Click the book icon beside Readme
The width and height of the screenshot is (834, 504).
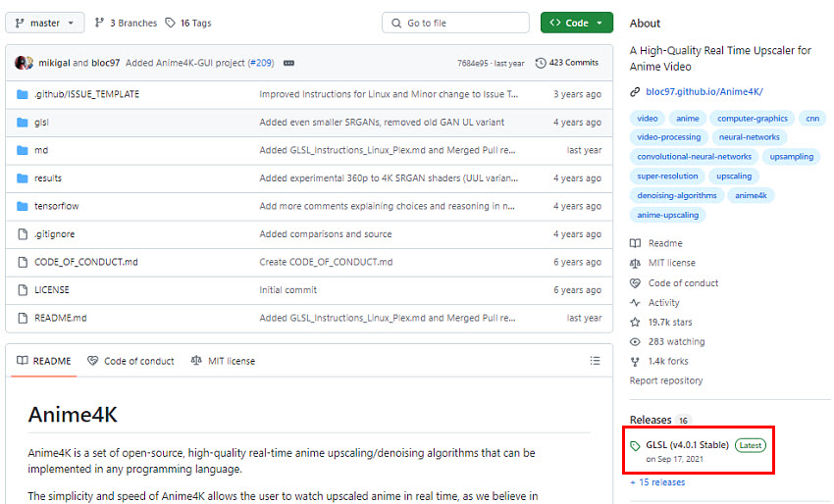tap(635, 243)
